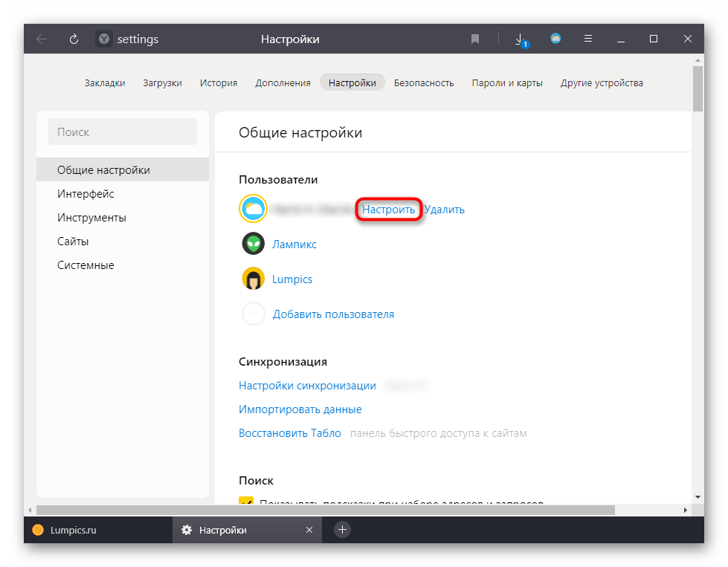Click the weather profile icon in toolbar

pos(555,39)
